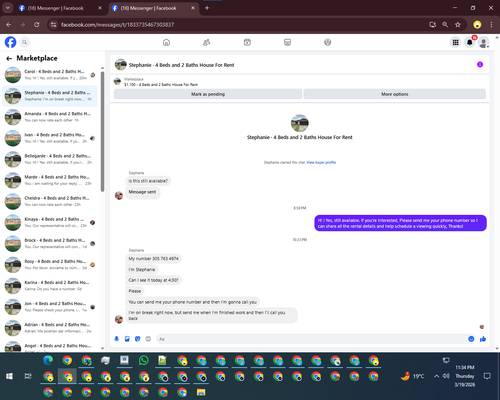The image size is (500, 400).
Task: Click the conversation list scrollbar
Action: coord(102,132)
